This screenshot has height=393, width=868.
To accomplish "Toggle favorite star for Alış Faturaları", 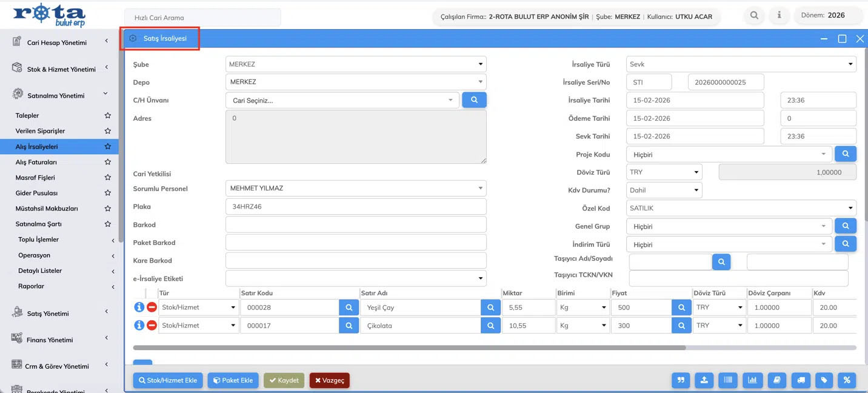I will [x=108, y=162].
